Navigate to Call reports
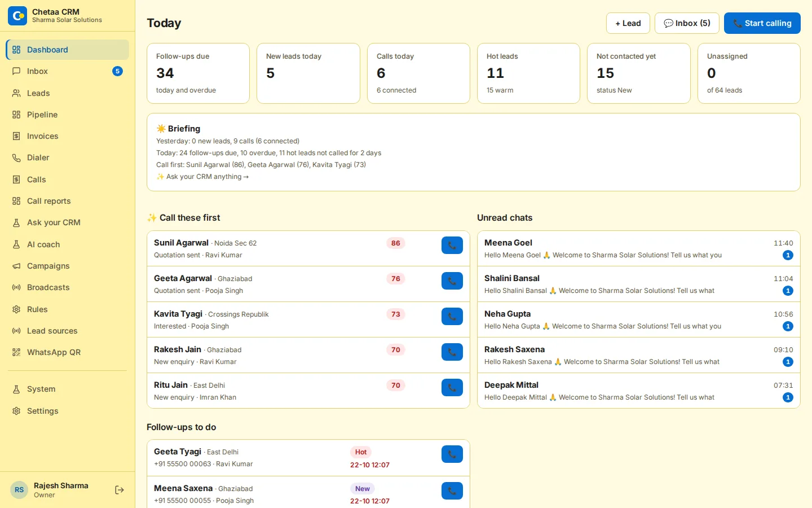This screenshot has height=508, width=812. pyautogui.click(x=68, y=201)
